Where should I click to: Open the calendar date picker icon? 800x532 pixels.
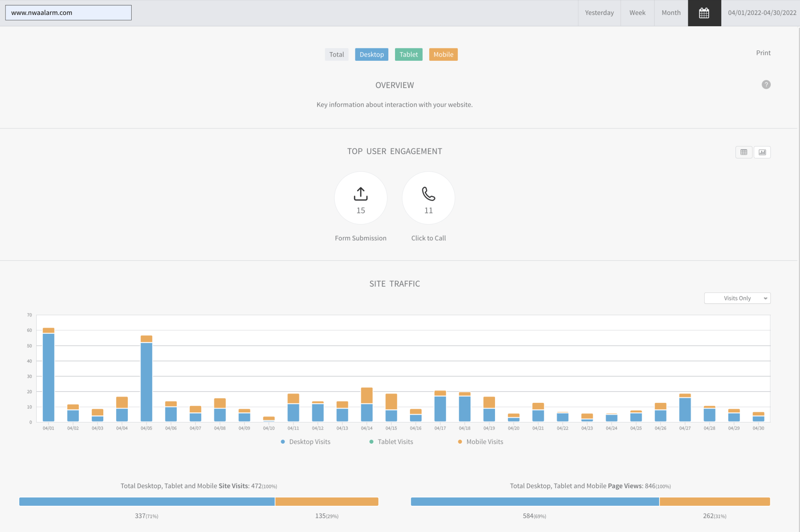point(704,13)
